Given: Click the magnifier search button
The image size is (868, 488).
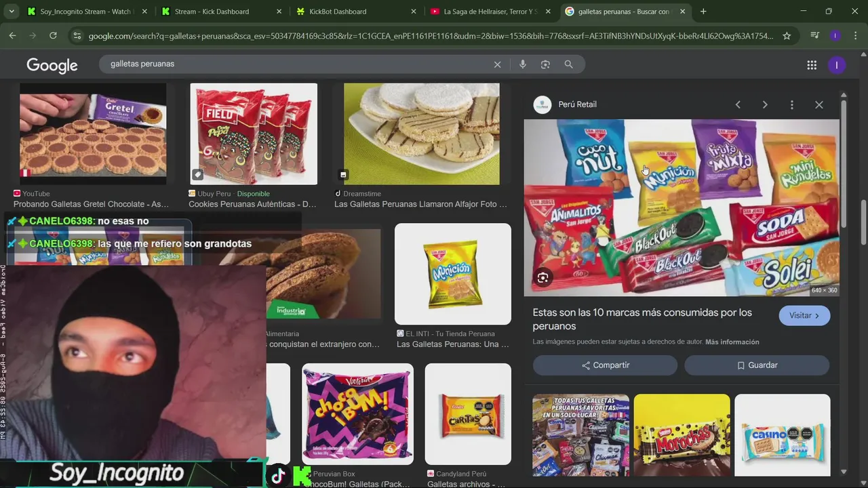Looking at the screenshot, I should point(568,64).
